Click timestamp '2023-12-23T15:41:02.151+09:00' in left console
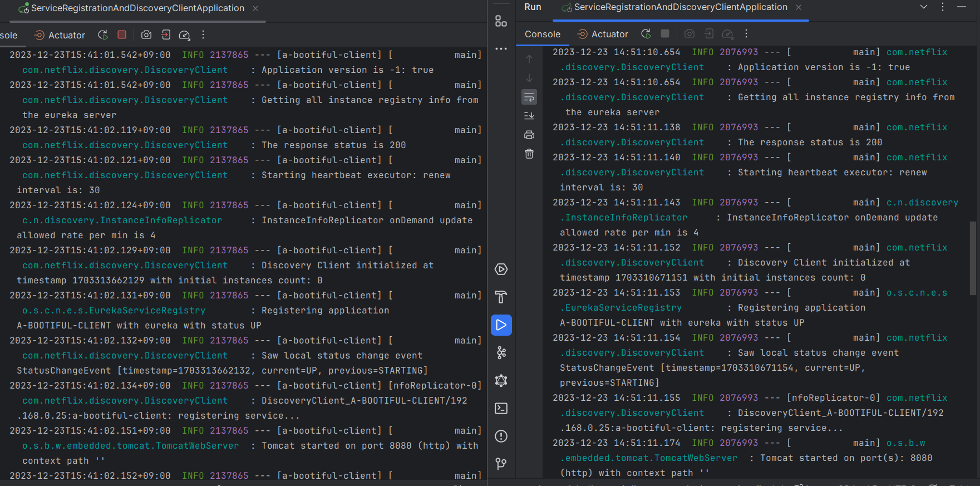 pyautogui.click(x=90, y=431)
